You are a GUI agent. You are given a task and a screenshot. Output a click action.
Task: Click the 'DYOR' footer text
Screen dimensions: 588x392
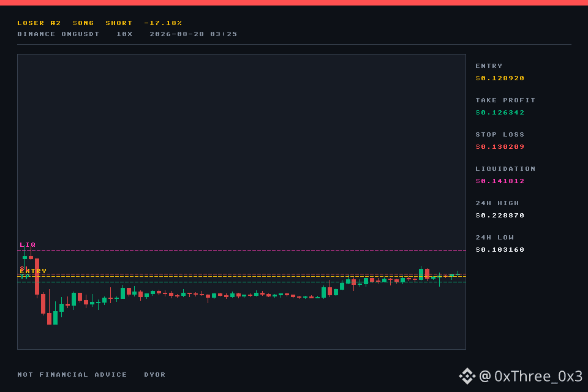[155, 374]
